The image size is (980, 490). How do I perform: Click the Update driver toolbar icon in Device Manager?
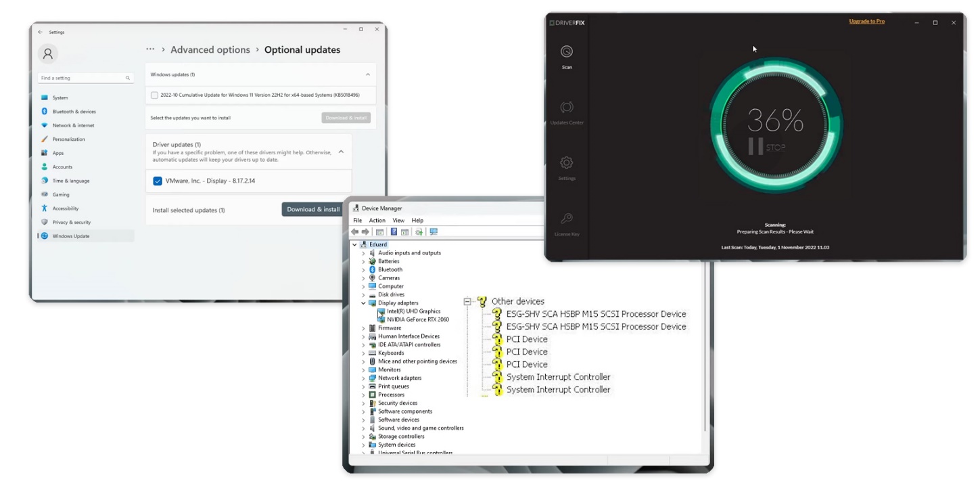click(419, 232)
